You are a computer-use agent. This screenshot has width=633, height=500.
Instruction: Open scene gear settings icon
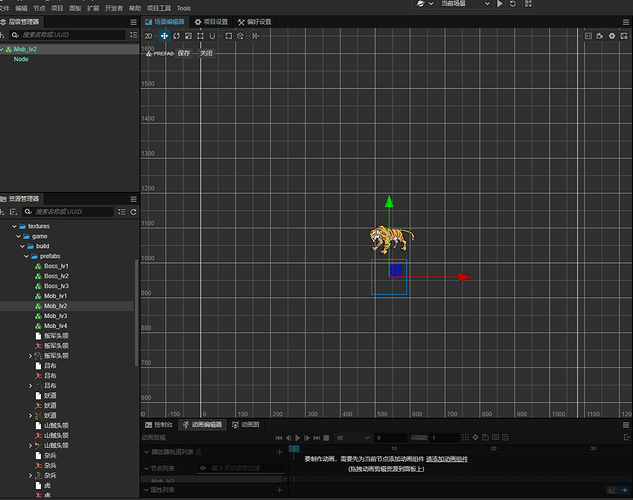[x=612, y=36]
